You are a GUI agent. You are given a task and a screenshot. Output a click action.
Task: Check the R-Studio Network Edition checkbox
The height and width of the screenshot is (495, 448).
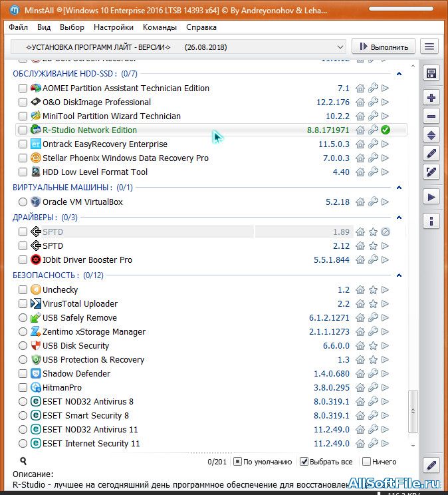coord(23,130)
